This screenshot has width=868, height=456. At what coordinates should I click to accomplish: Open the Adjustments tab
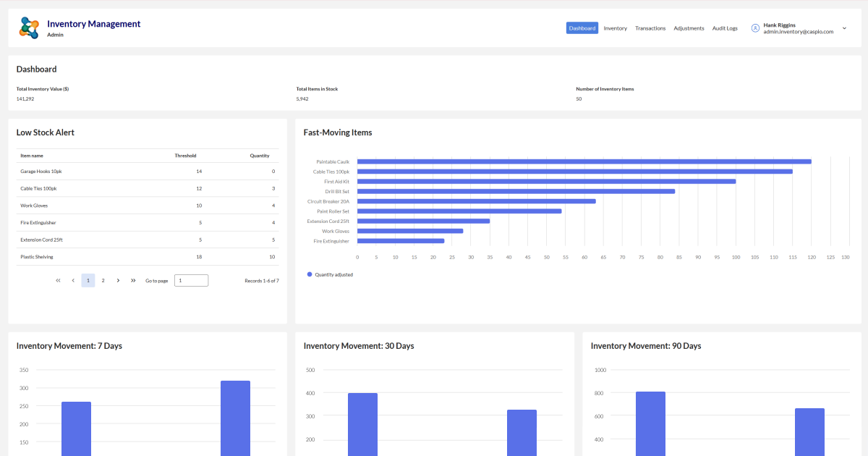pyautogui.click(x=689, y=28)
